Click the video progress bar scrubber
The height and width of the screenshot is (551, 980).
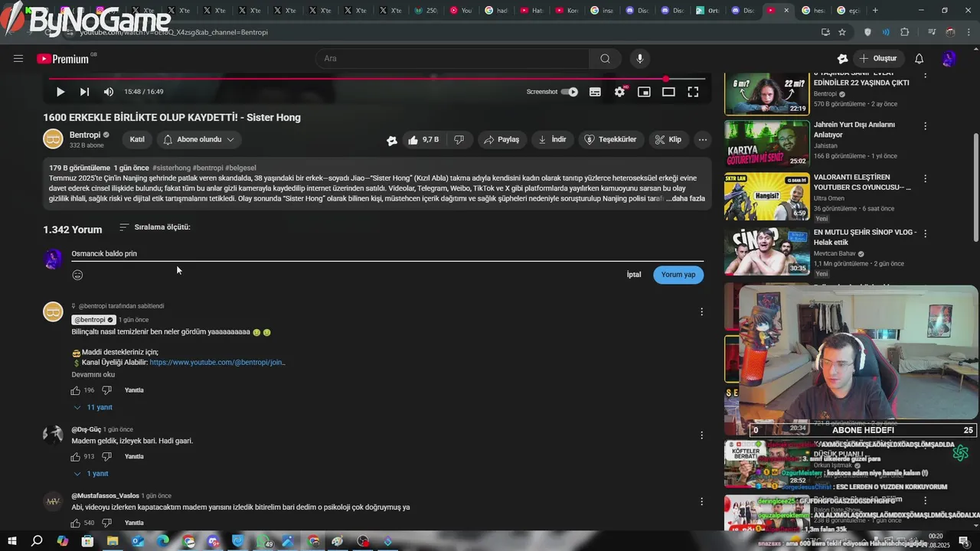666,79
